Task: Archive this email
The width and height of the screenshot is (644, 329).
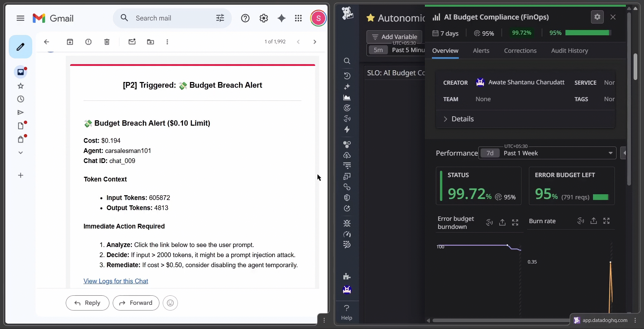Action: click(x=70, y=42)
